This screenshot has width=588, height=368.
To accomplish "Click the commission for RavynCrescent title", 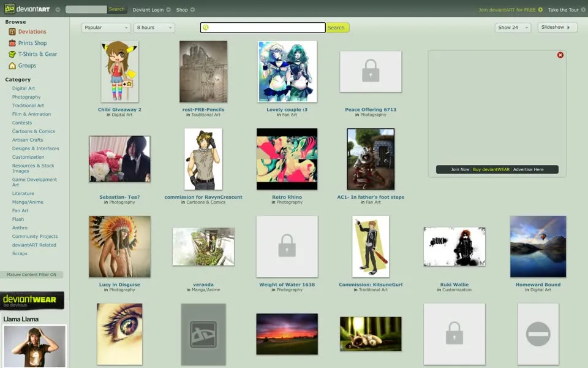I will pyautogui.click(x=203, y=197).
